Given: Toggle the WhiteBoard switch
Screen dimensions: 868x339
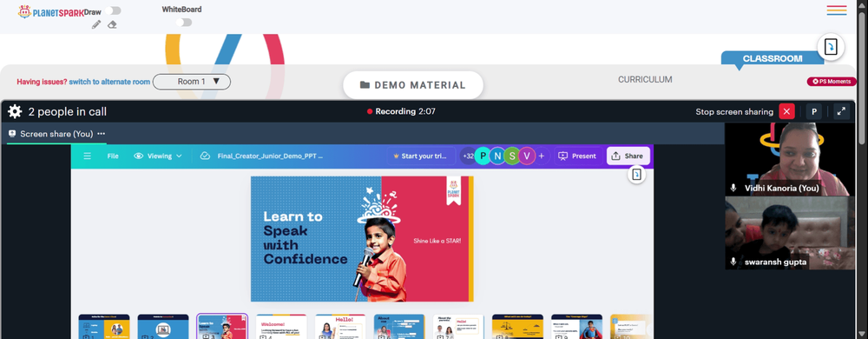Looking at the screenshot, I should [x=184, y=22].
